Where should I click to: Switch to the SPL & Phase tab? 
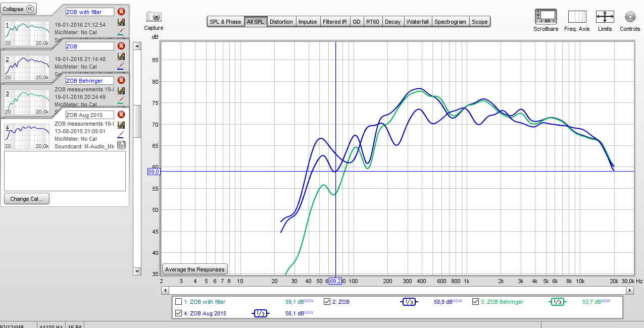[225, 22]
